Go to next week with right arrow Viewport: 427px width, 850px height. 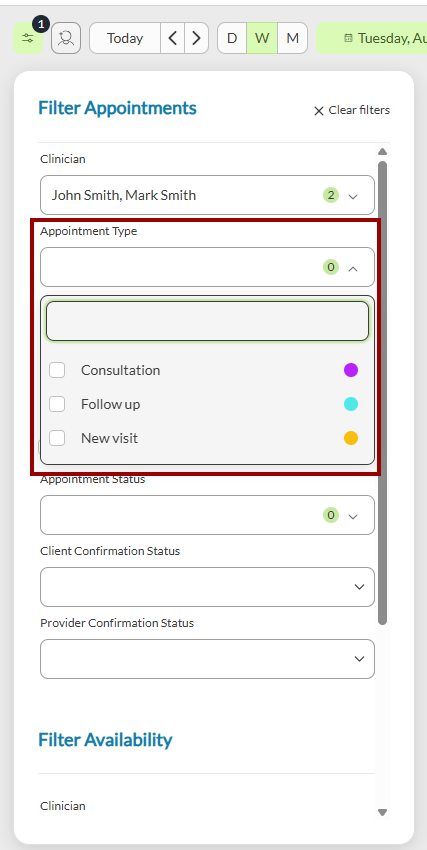[196, 38]
